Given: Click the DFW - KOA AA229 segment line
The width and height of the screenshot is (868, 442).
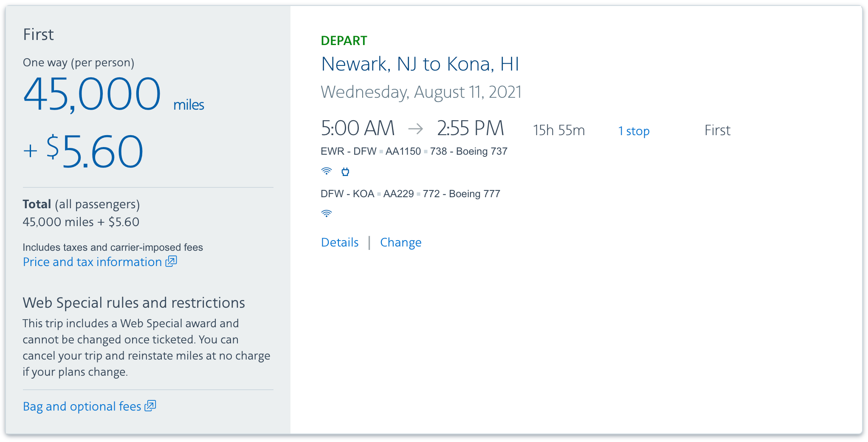Looking at the screenshot, I should [x=410, y=194].
